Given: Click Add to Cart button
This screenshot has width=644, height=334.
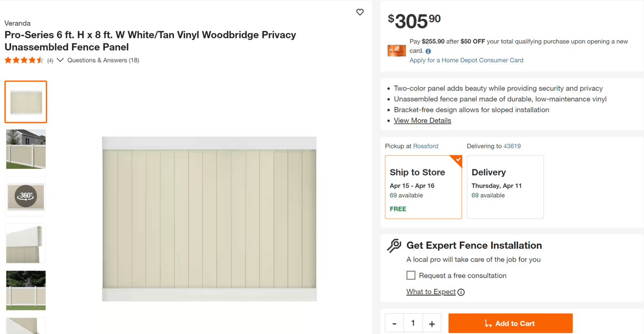Looking at the screenshot, I should [510, 323].
